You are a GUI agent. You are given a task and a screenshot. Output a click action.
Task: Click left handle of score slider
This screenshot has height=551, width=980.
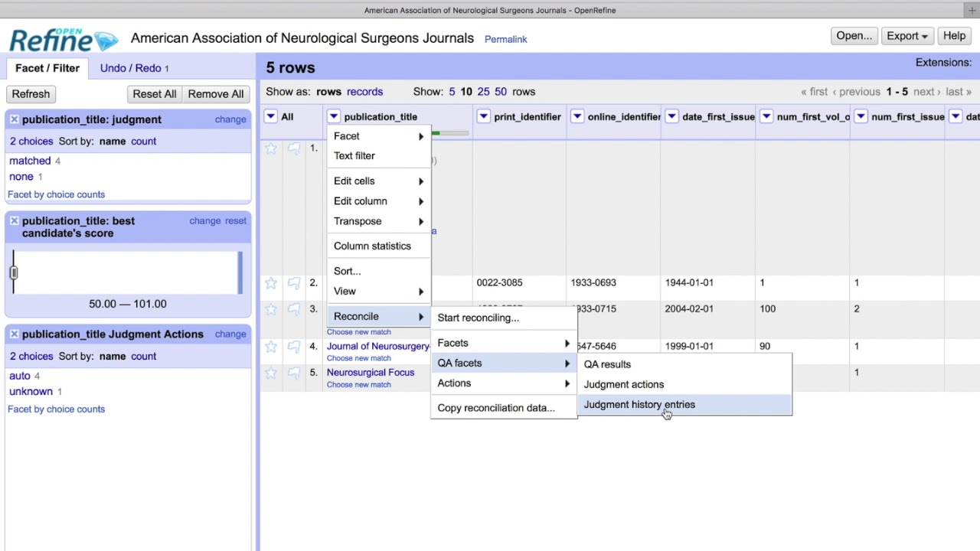point(13,272)
